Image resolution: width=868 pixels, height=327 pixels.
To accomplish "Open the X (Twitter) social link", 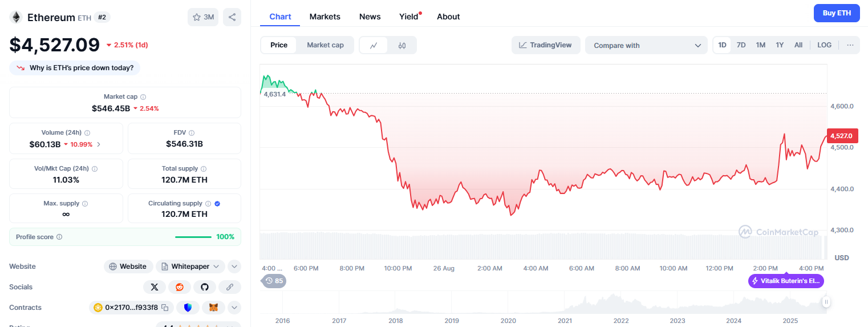I will (x=155, y=287).
